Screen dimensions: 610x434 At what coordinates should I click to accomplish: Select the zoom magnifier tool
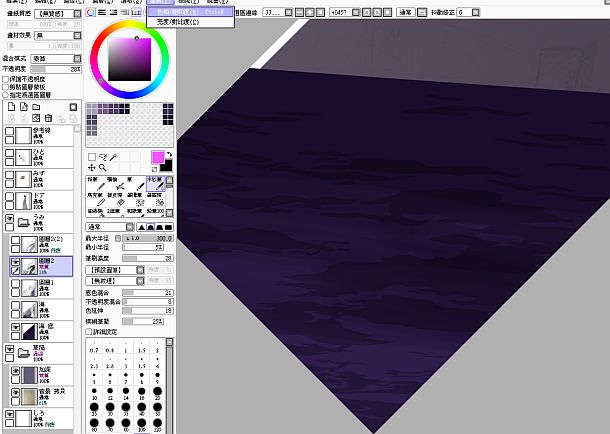103,167
